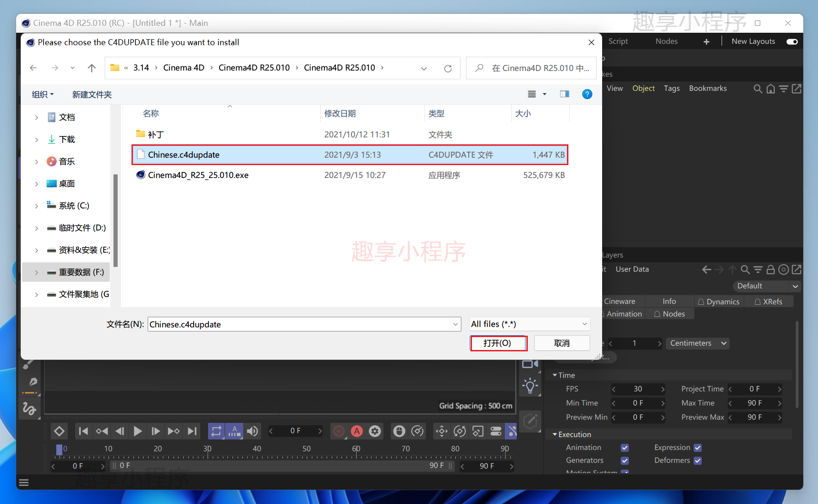Click the camera icon beside viewport
Image resolution: width=818 pixels, height=504 pixels.
tap(530, 364)
